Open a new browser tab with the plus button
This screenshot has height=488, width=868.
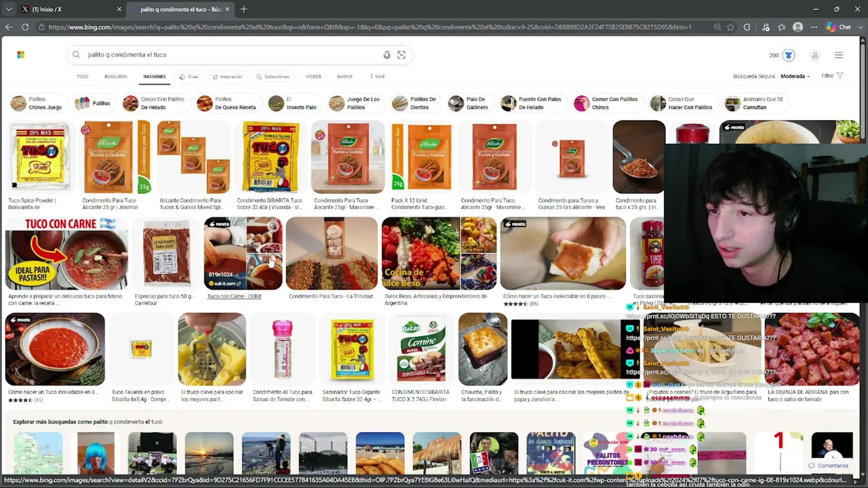[x=243, y=9]
